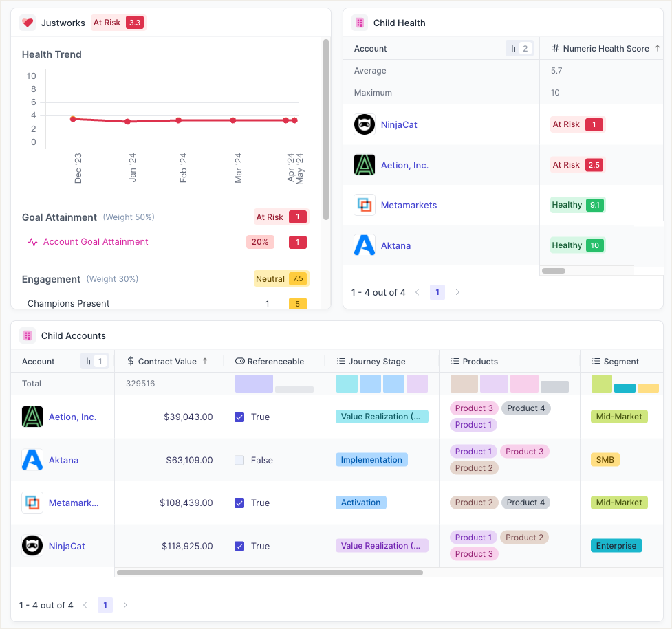The height and width of the screenshot is (629, 672).
Task: Toggle Referenceable checkbox for NinjaCat
Action: coord(239,547)
